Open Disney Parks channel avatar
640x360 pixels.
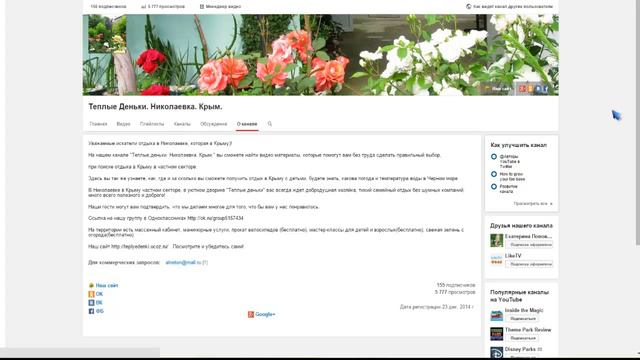pyautogui.click(x=497, y=352)
